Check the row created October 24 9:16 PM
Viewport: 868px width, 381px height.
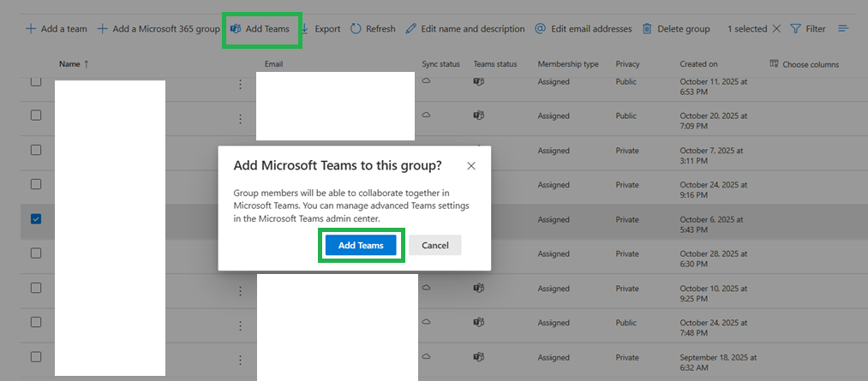(x=35, y=184)
